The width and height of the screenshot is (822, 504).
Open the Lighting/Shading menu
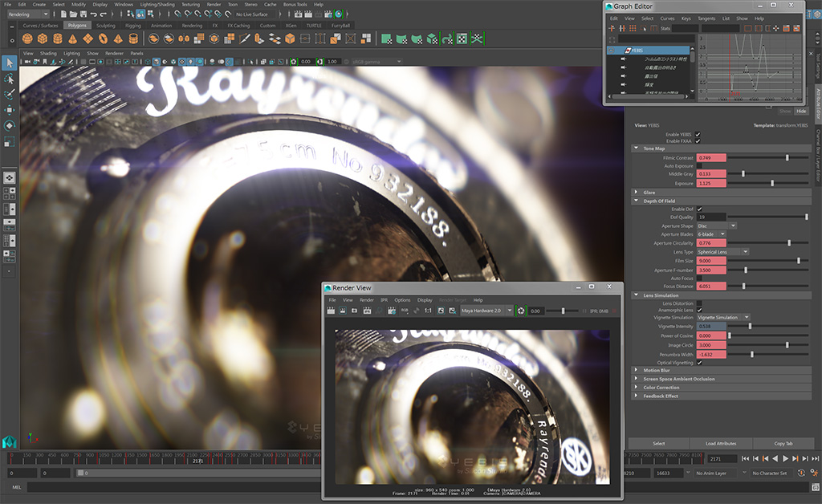[157, 4]
